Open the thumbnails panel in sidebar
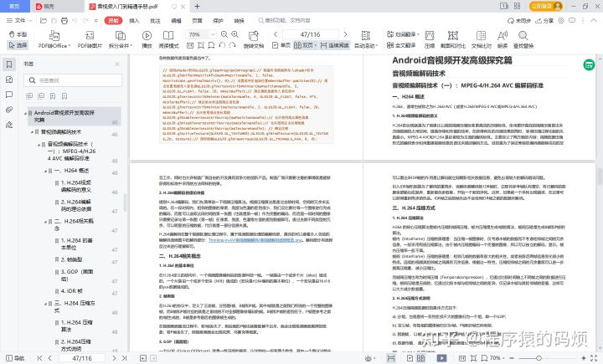 point(9,79)
